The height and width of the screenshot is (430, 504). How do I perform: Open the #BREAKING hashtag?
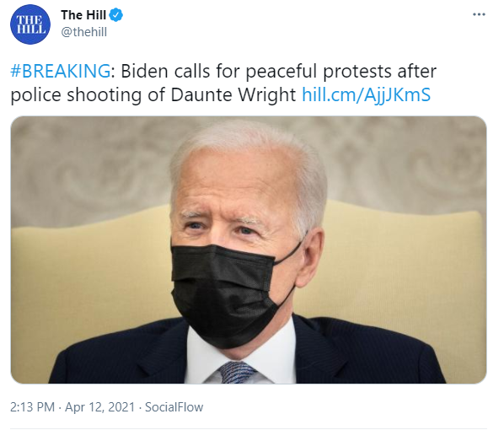pos(61,71)
